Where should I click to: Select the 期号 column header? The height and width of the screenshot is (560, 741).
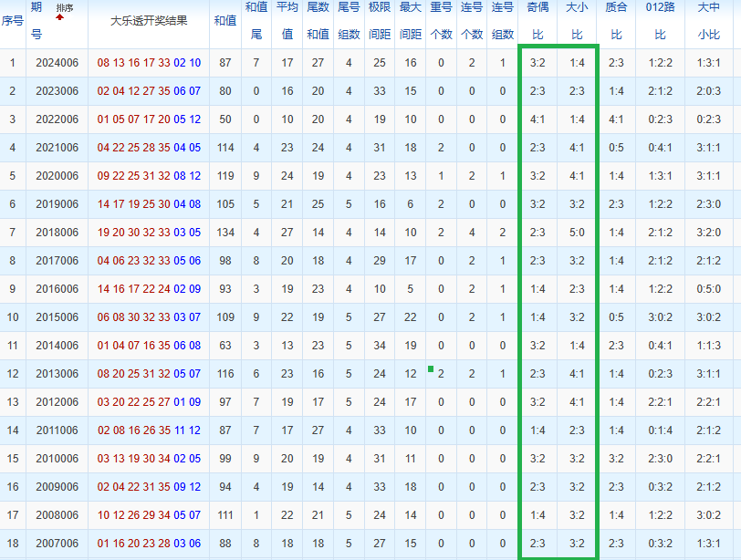37,21
